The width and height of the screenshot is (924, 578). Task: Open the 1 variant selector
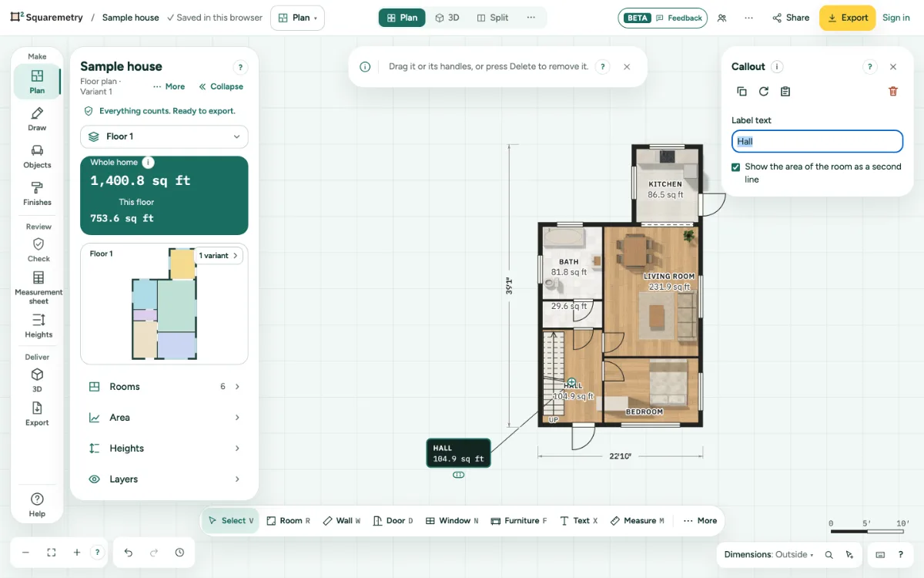(x=219, y=255)
